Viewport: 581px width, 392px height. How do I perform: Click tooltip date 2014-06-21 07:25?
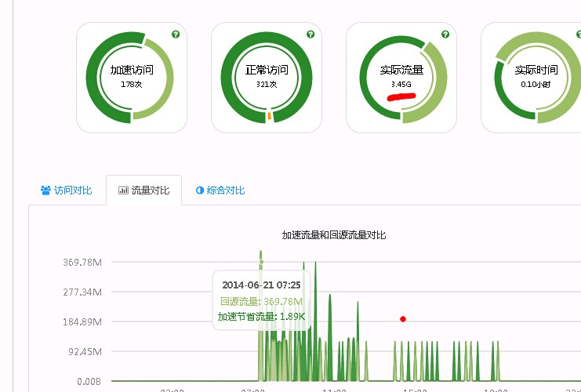261,285
